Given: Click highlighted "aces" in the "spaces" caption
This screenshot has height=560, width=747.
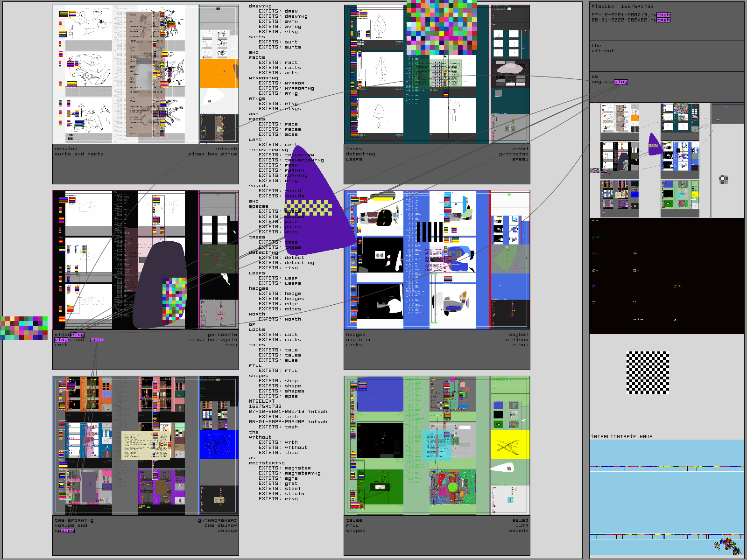Looking at the screenshot, I should pos(67,531).
